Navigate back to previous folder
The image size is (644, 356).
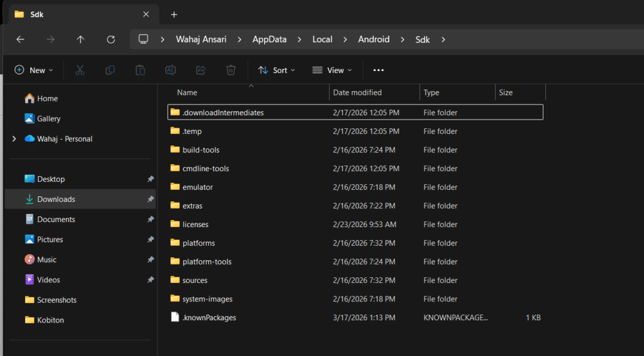[x=20, y=39]
